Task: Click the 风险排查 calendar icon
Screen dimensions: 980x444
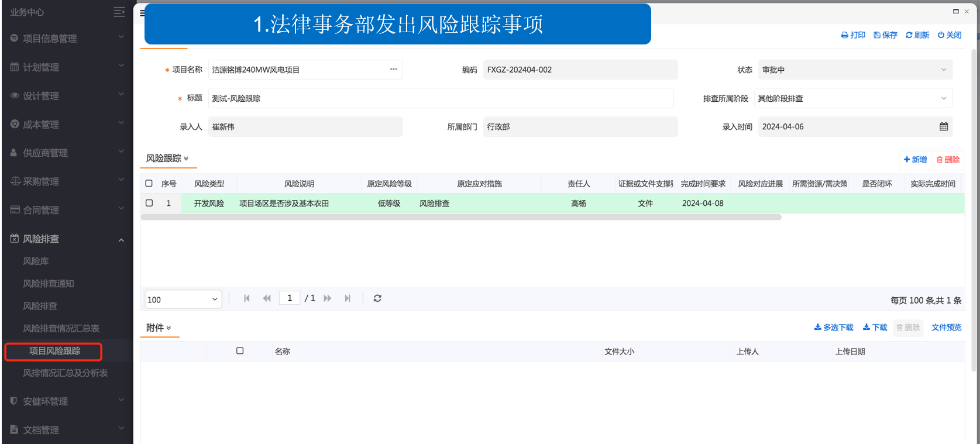Action: coord(15,239)
